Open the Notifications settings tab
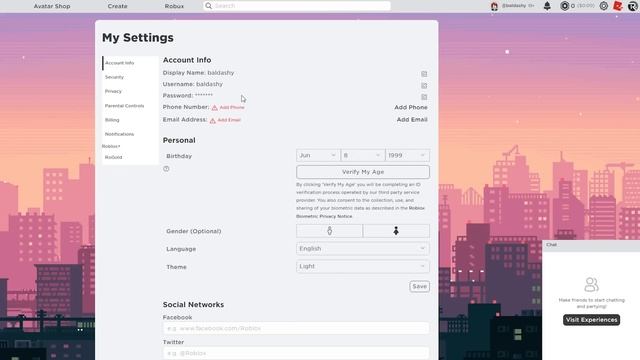This screenshot has height=360, width=640. click(130, 134)
